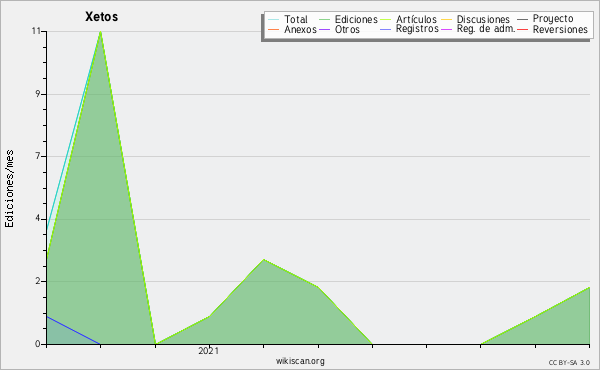Select the Artículos legend label
This screenshot has width=600, height=370.
coord(416,19)
